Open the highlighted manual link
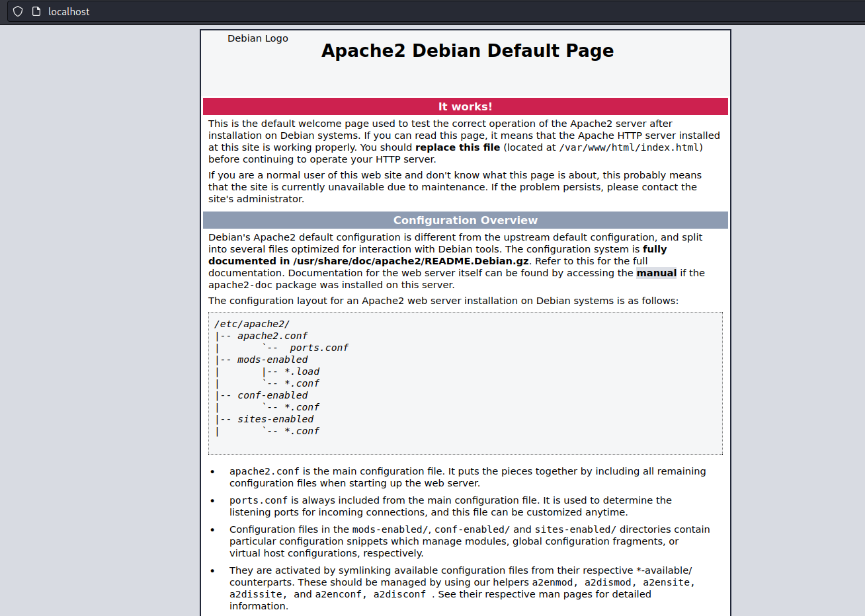 657,273
